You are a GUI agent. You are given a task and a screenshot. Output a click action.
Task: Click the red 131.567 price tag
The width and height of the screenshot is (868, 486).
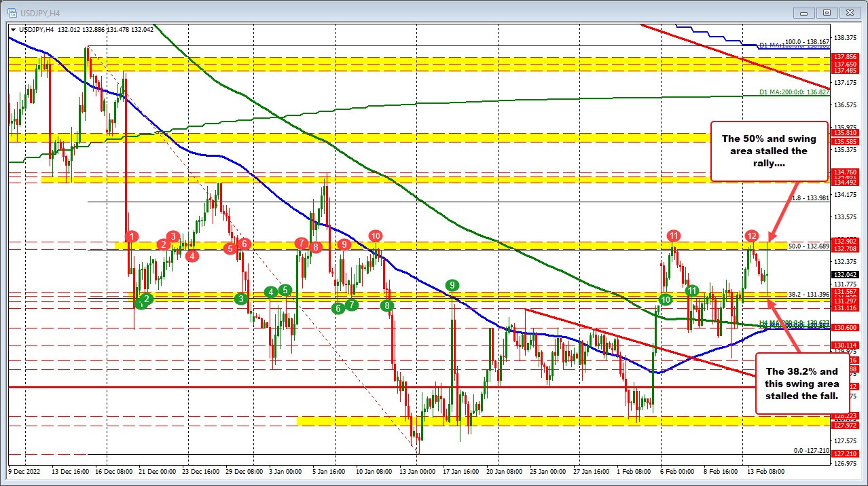coord(845,291)
